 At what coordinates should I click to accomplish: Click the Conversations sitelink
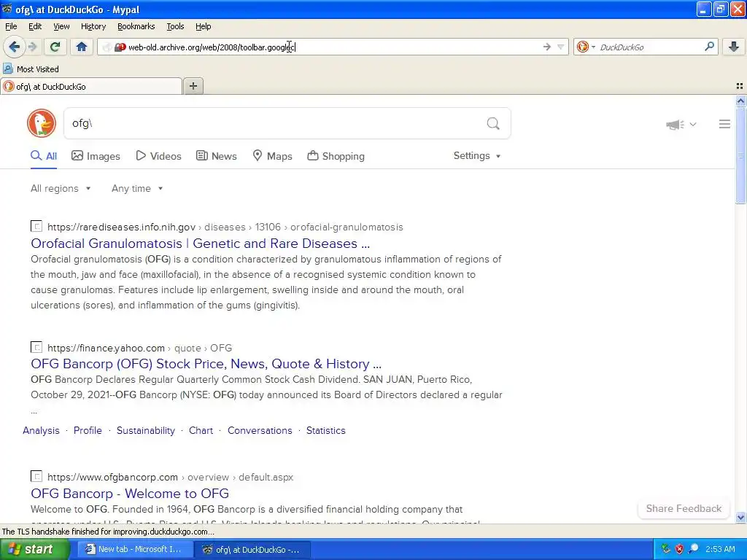pos(260,430)
